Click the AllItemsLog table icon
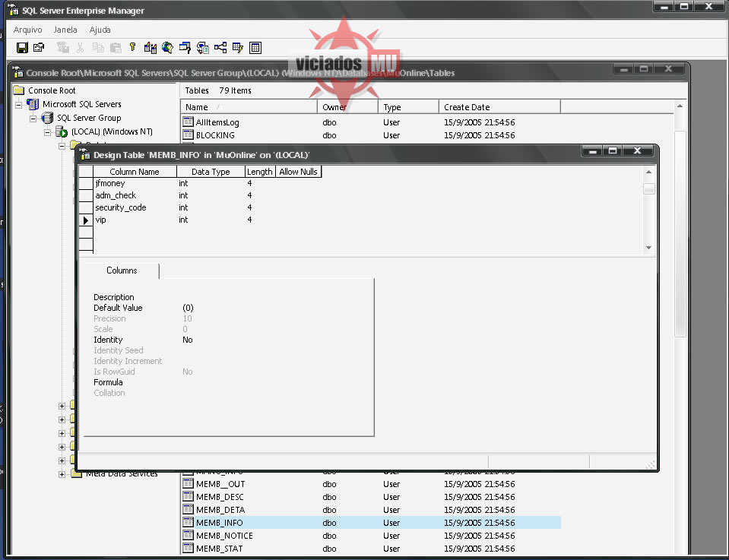The height and width of the screenshot is (560, 729). click(188, 122)
